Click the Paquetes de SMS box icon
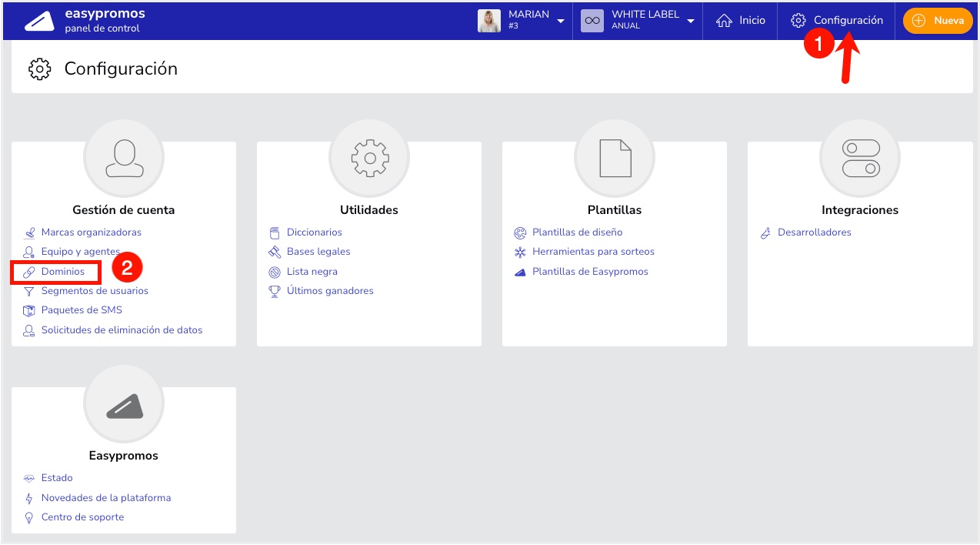Viewport: 980px width, 545px height. pyautogui.click(x=29, y=310)
